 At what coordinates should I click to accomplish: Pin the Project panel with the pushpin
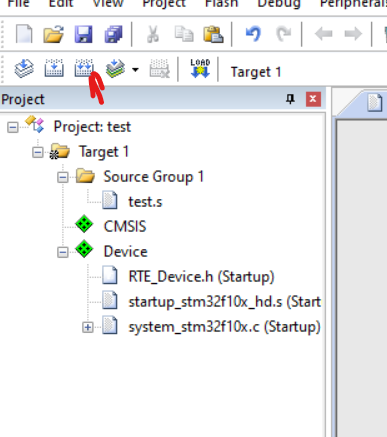pos(290,99)
